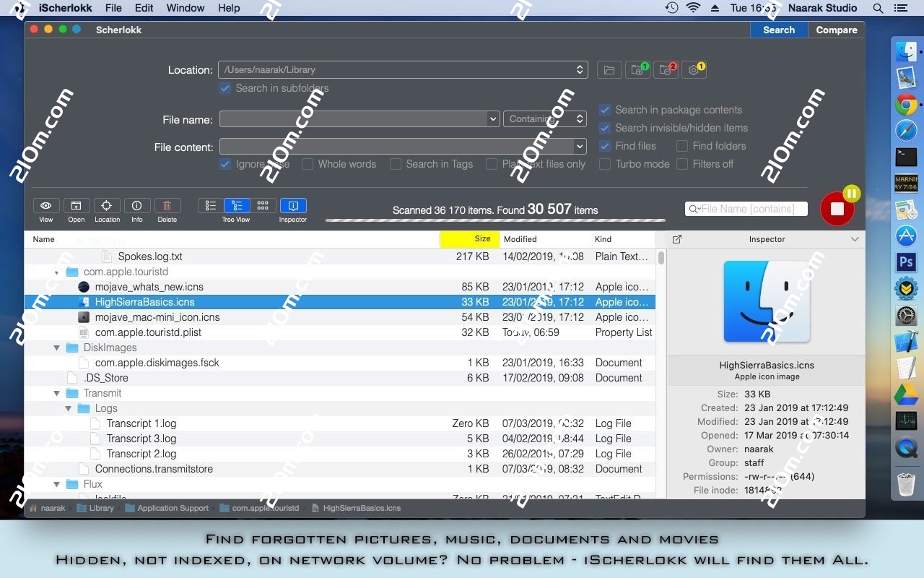
Task: Toggle Search in package contents checkbox
Action: click(605, 110)
